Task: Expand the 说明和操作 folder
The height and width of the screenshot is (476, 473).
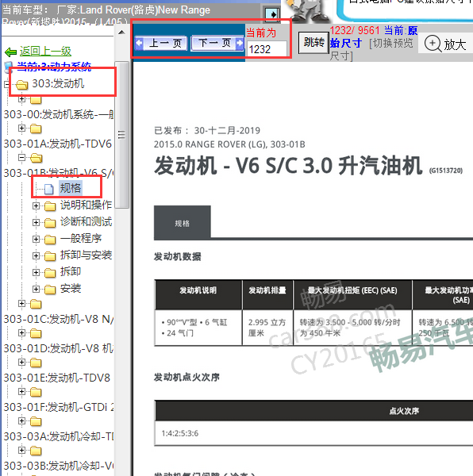Action: [x=36, y=205]
